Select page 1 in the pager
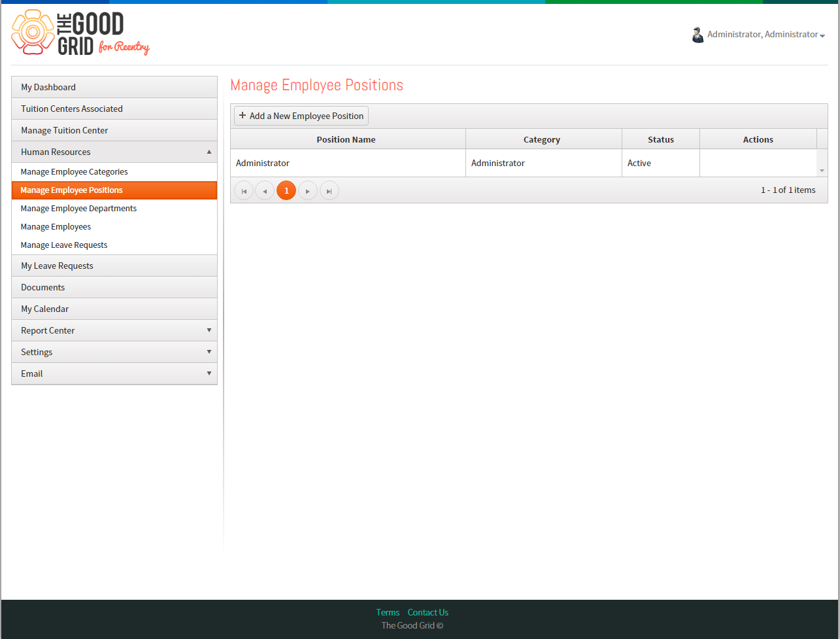 click(286, 190)
